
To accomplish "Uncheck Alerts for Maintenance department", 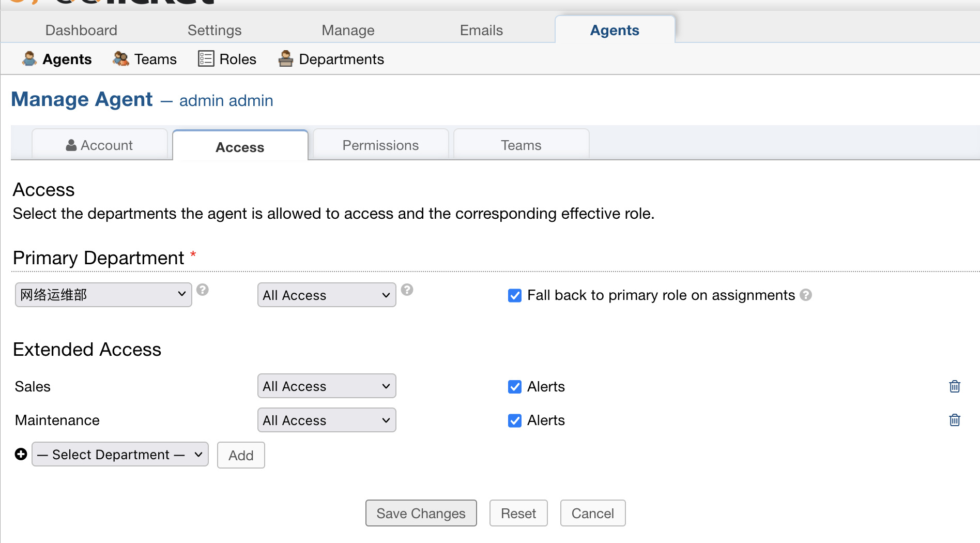I will click(x=514, y=420).
